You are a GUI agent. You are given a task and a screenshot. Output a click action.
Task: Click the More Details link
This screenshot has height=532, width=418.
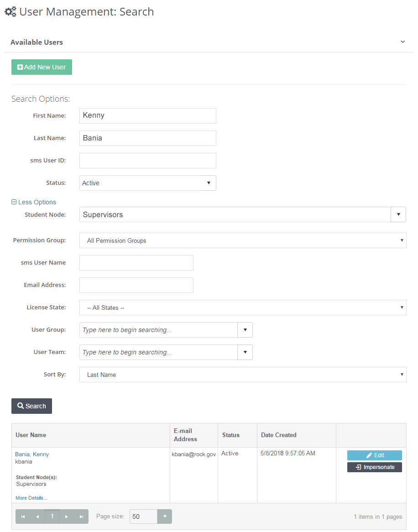click(x=31, y=497)
